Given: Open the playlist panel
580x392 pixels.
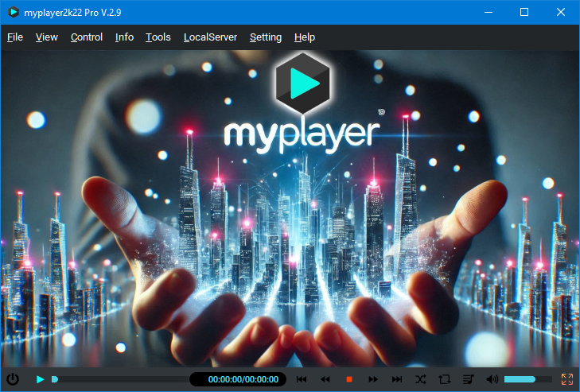Looking at the screenshot, I should point(469,379).
